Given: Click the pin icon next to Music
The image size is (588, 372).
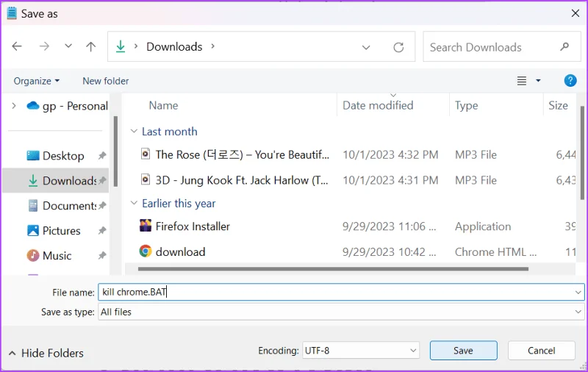Looking at the screenshot, I should pyautogui.click(x=102, y=256).
